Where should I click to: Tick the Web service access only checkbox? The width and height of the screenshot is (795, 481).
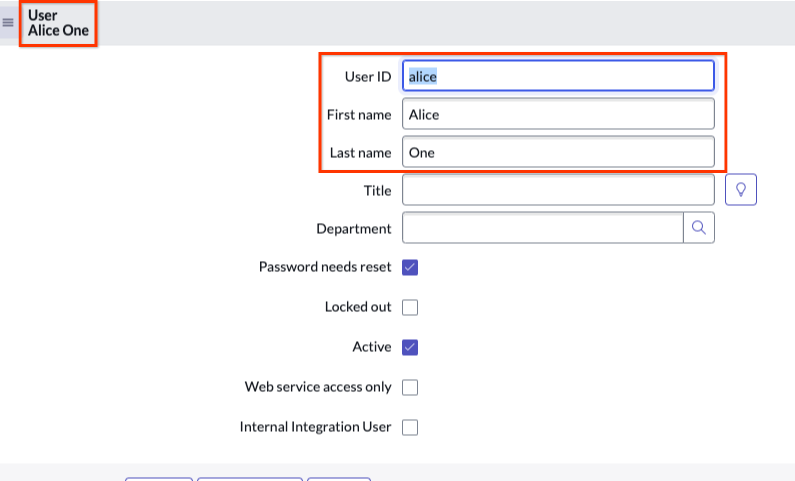[x=410, y=387]
